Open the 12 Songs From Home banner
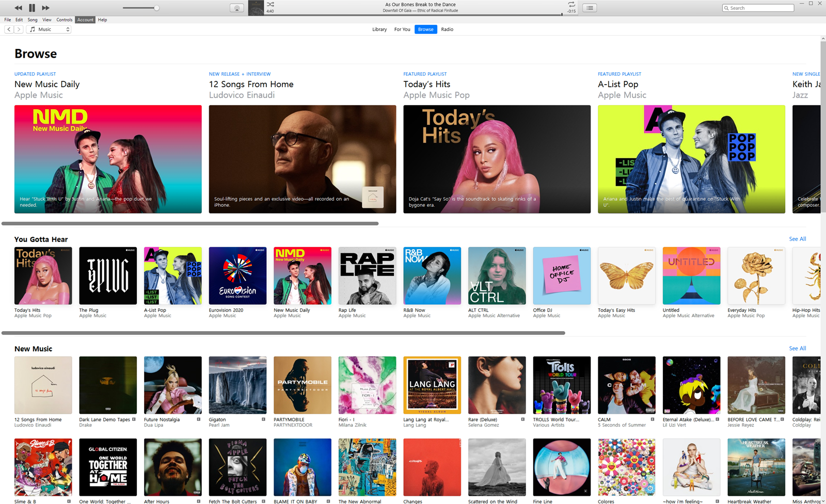The height and width of the screenshot is (504, 826). 303,159
